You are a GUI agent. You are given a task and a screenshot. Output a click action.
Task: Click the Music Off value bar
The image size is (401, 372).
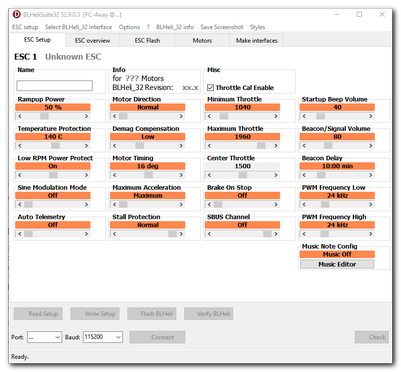337,254
